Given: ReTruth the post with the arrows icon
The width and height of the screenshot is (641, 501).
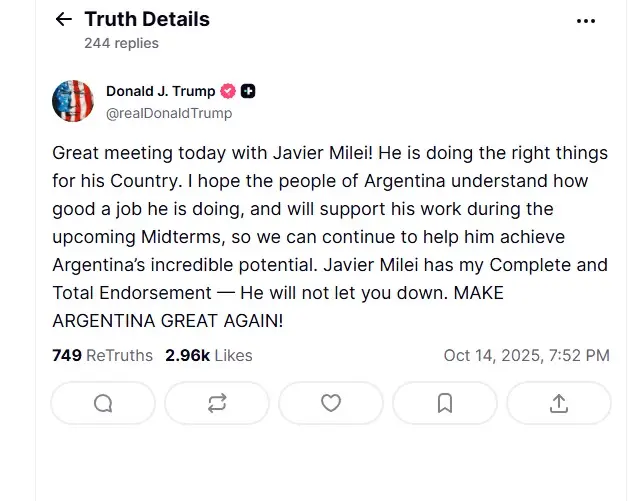Looking at the screenshot, I should 217,403.
